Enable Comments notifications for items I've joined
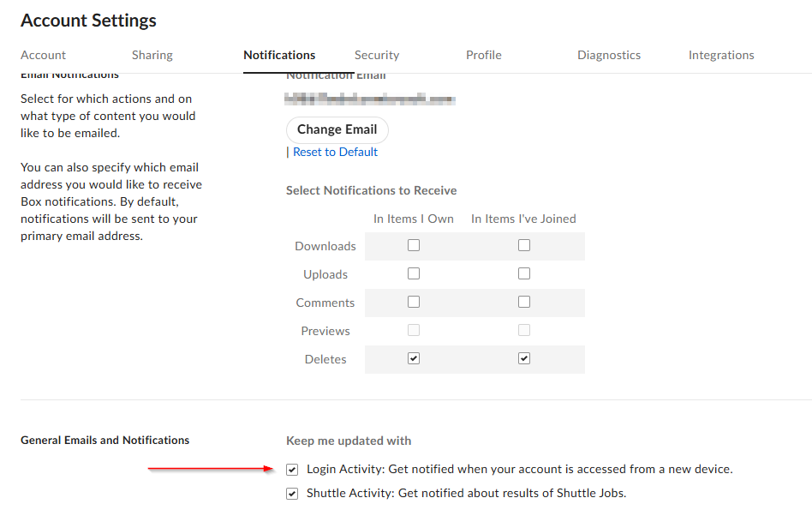The height and width of the screenshot is (522, 812). [x=524, y=302]
